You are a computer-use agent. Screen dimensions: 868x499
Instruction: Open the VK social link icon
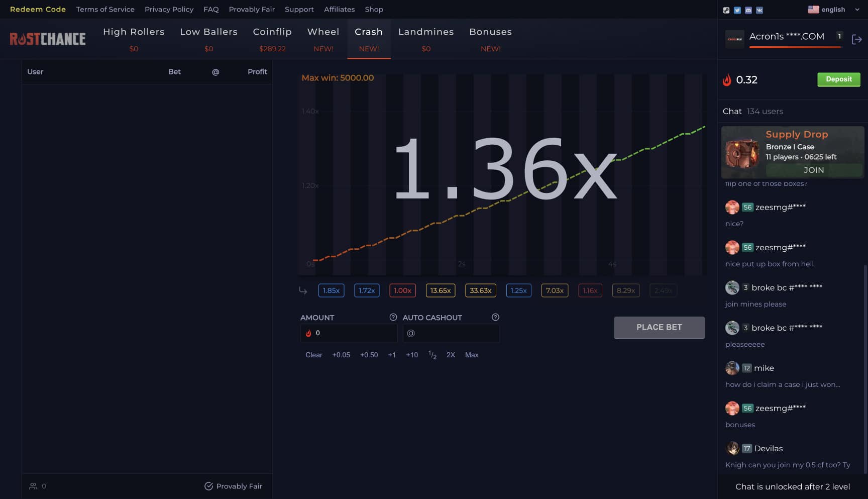pyautogui.click(x=759, y=10)
